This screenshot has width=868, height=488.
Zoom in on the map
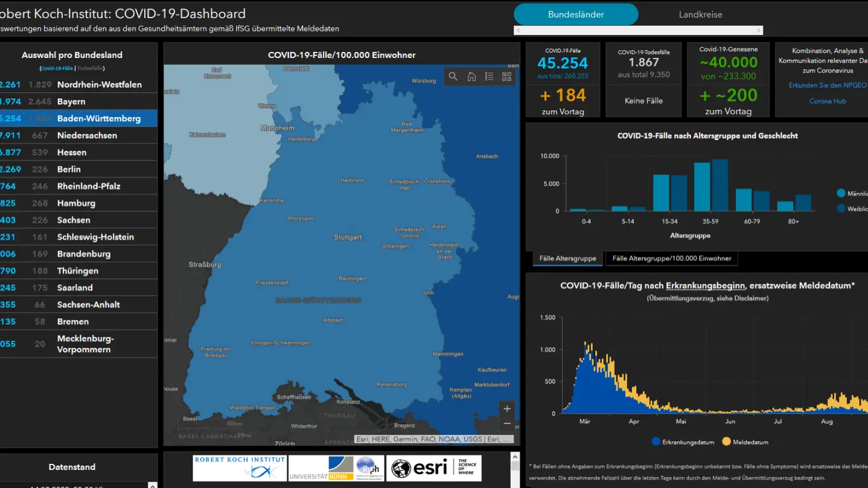(x=507, y=409)
